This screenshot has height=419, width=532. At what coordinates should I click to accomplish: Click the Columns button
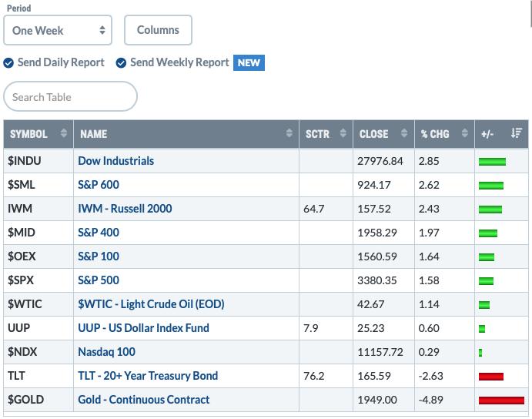[x=158, y=30]
